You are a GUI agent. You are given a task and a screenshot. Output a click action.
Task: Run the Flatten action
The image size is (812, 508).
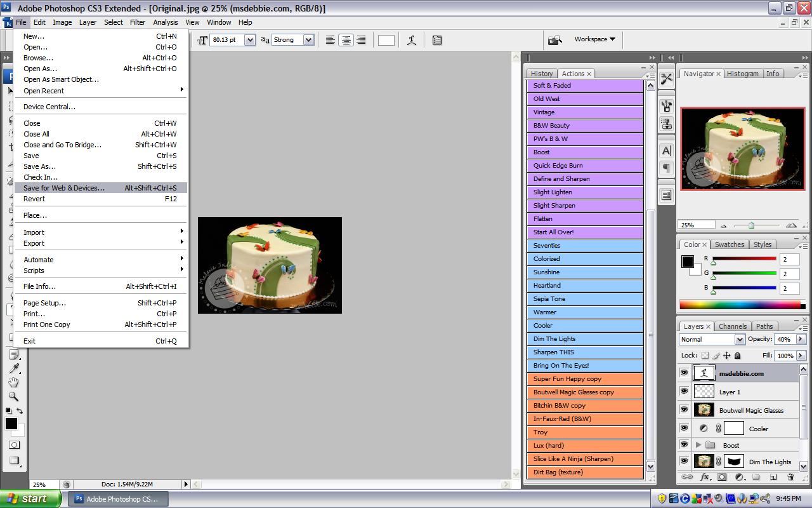click(585, 219)
